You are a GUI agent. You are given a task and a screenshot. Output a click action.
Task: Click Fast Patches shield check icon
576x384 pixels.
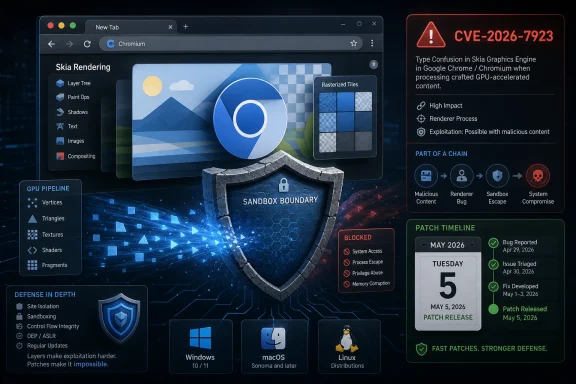(421, 349)
